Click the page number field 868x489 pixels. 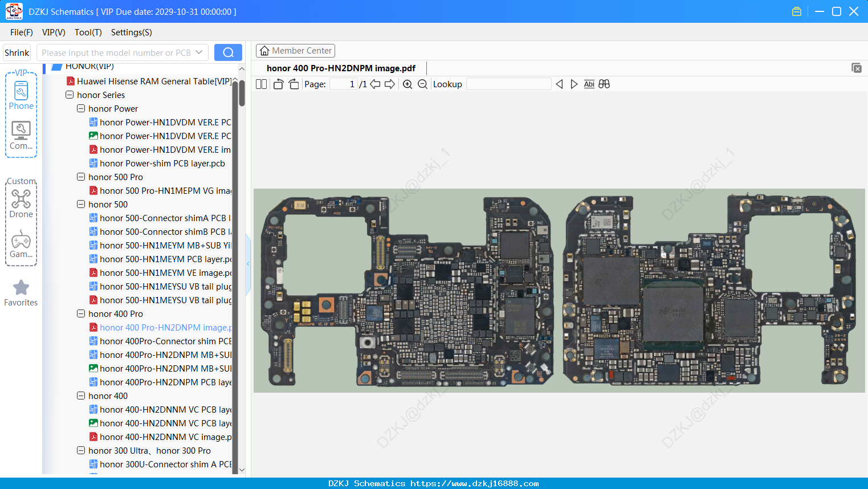344,84
